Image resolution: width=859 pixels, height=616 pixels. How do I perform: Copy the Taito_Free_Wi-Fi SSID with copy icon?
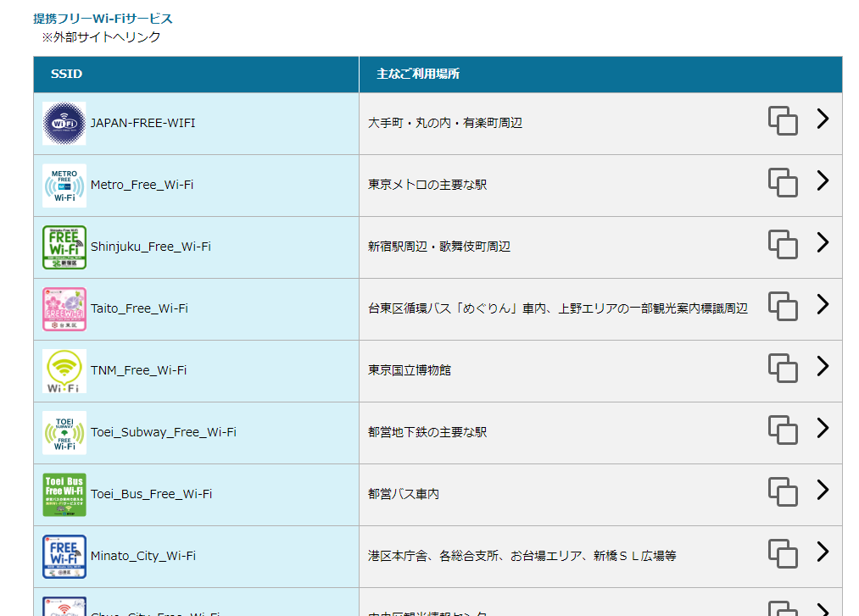pyautogui.click(x=783, y=306)
